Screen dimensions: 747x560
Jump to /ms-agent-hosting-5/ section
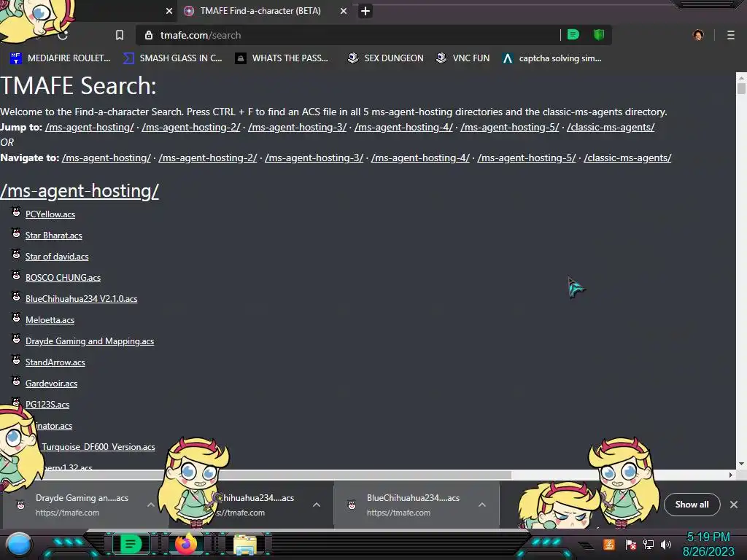point(510,127)
